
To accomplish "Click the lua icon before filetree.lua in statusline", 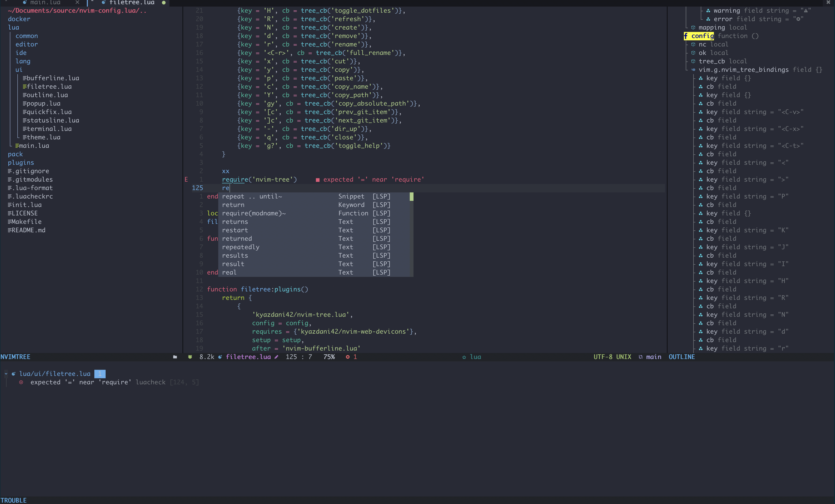I will pyautogui.click(x=220, y=357).
